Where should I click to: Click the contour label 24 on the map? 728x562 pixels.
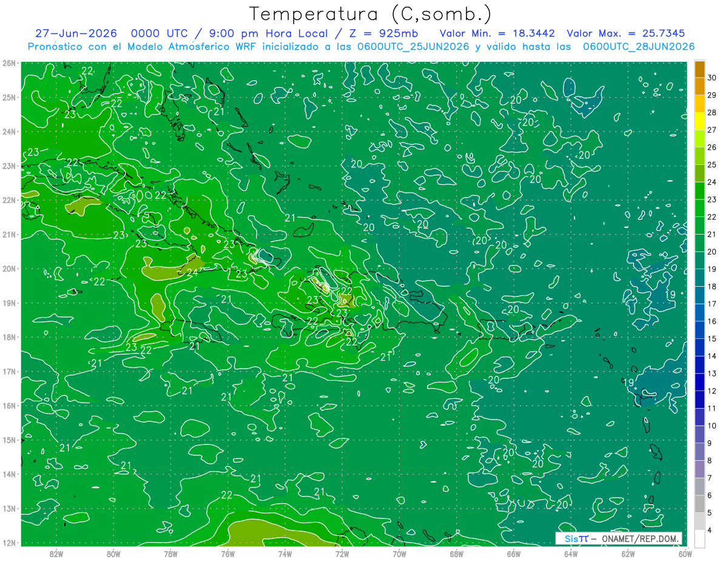[192, 272]
